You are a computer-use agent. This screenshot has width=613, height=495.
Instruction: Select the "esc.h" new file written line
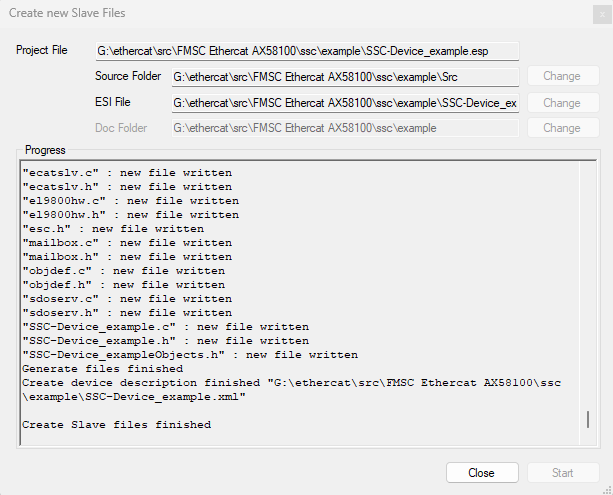(113, 229)
